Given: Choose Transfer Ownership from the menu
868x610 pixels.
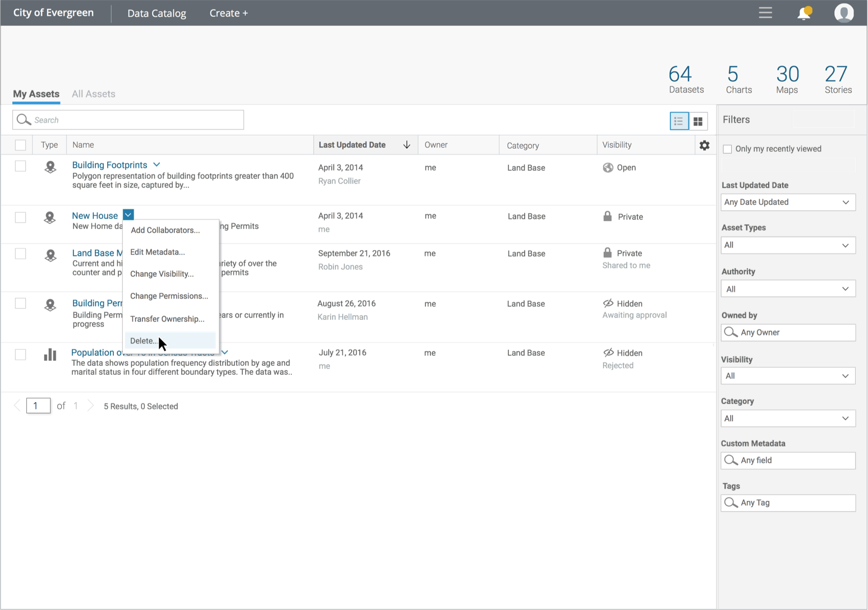Looking at the screenshot, I should (167, 319).
